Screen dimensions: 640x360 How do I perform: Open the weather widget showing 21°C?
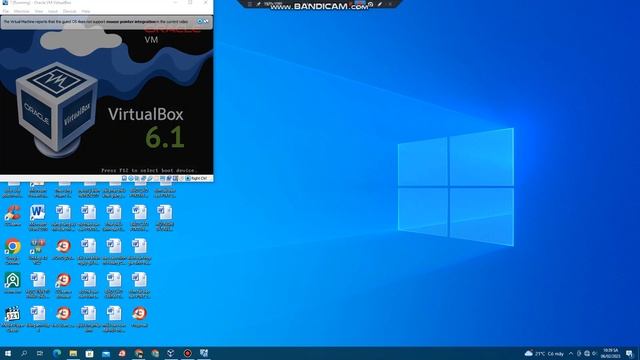coord(544,353)
